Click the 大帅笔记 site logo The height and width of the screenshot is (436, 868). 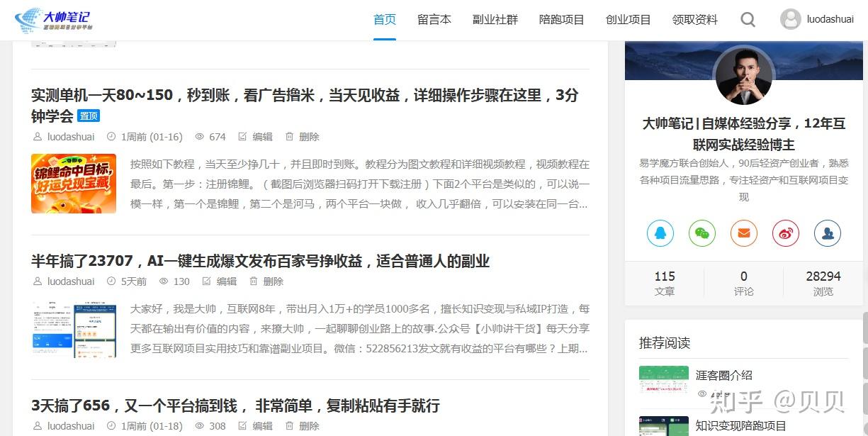pyautogui.click(x=55, y=21)
